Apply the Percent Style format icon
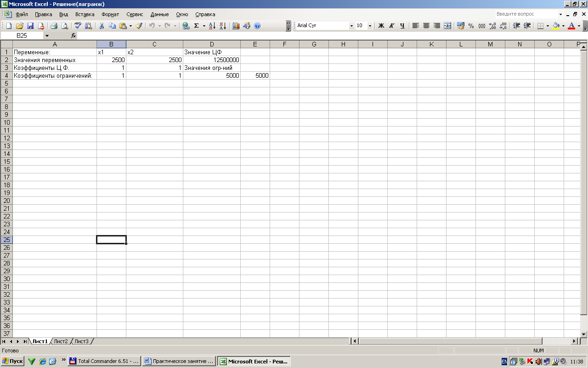Image resolution: width=588 pixels, height=368 pixels. click(x=471, y=26)
